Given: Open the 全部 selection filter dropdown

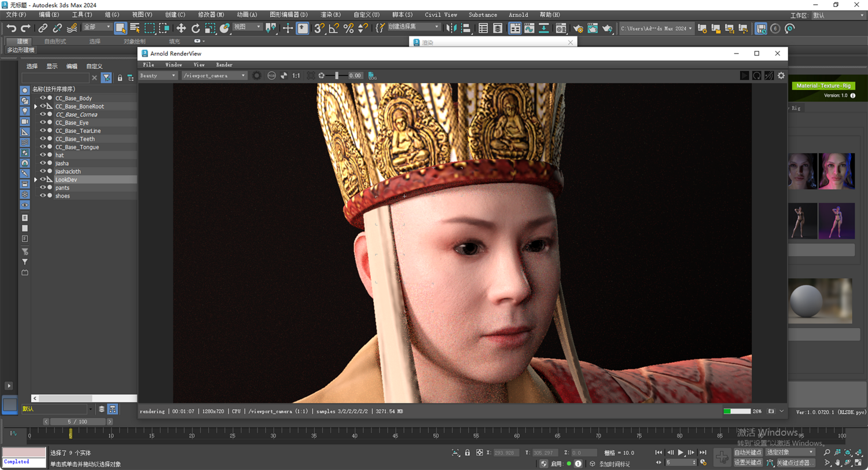Looking at the screenshot, I should (97, 27).
